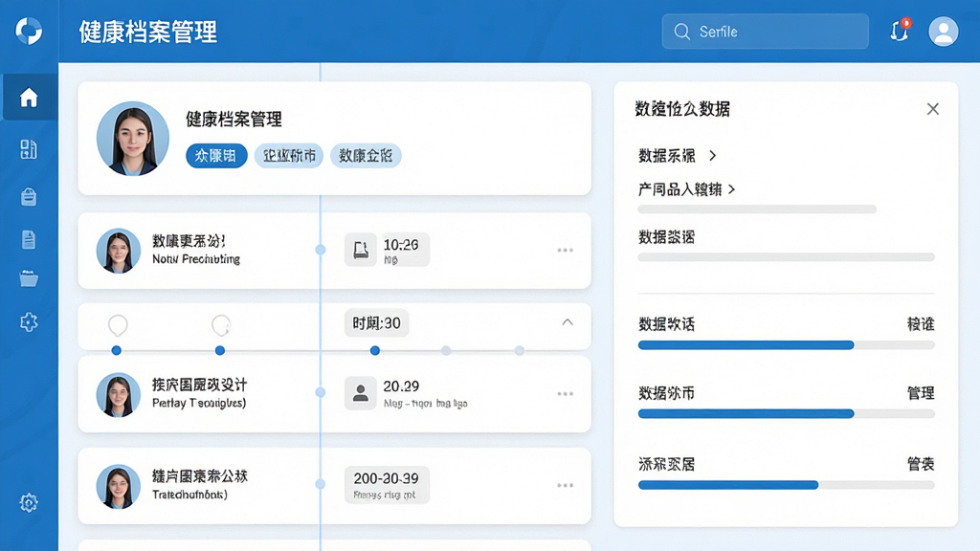This screenshot has height=551, width=980.
Task: Open the folder sidebar icon
Action: pos(29,278)
